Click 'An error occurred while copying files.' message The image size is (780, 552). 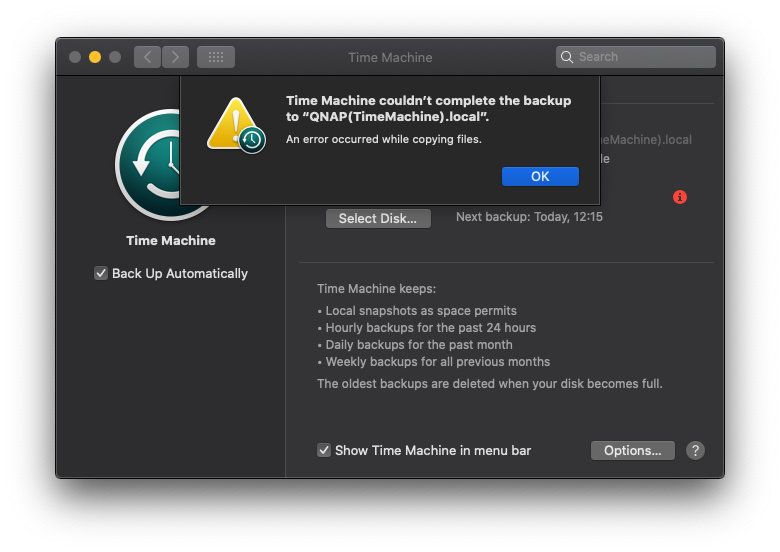(x=384, y=139)
